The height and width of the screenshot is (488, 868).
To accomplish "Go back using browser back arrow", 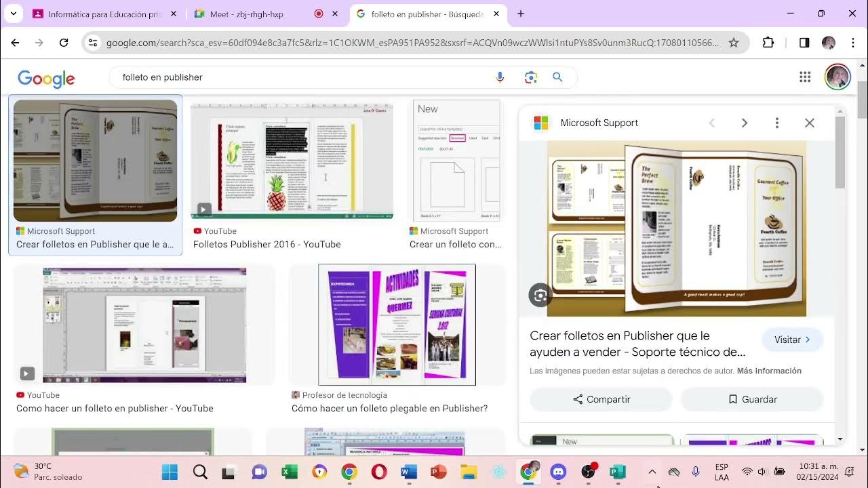I will click(x=15, y=43).
